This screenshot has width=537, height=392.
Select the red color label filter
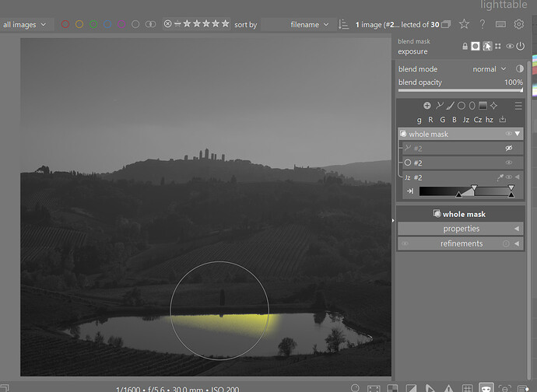tap(65, 24)
